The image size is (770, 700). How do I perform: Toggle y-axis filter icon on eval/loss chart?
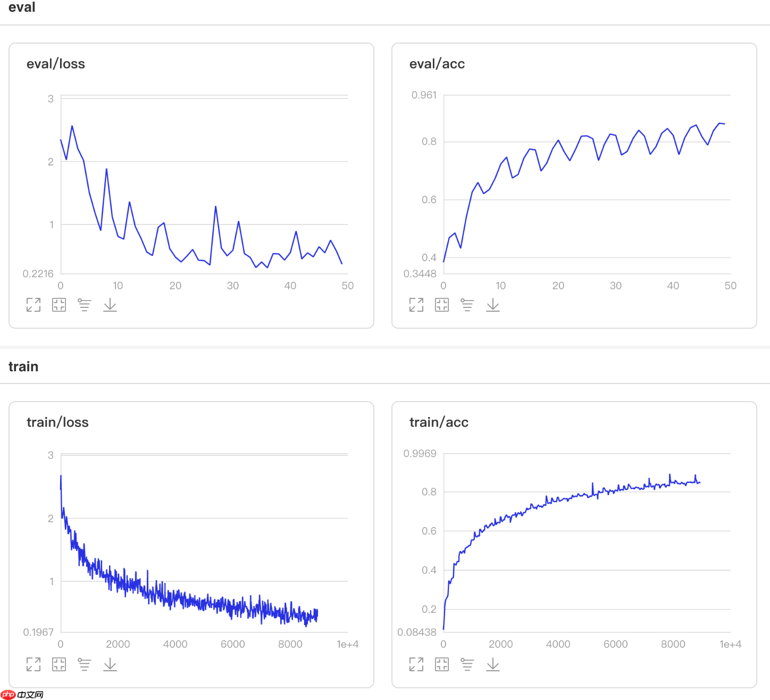85,305
